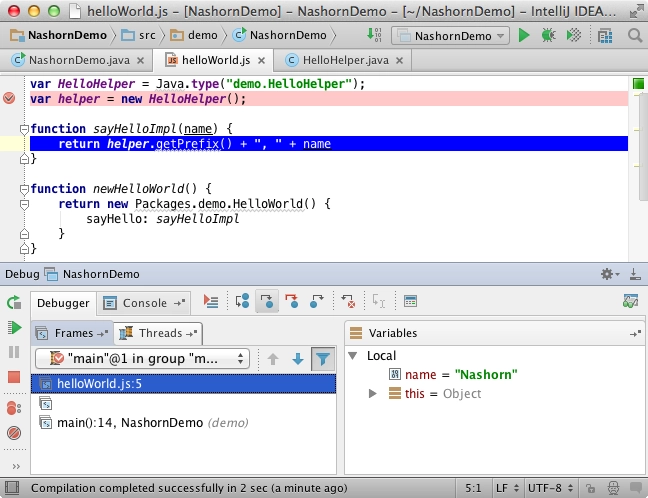Viewport: 648px width, 498px height.
Task: Toggle Mute Breakpoints
Action: [14, 433]
